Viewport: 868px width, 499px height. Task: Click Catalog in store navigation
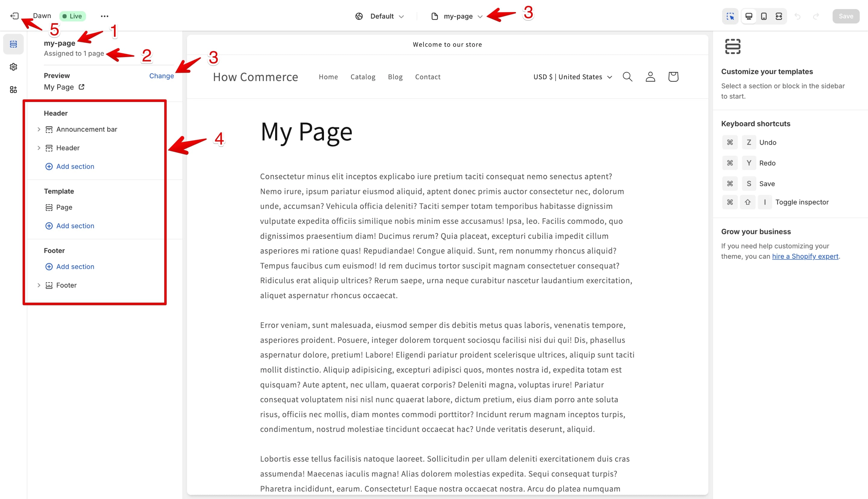[x=363, y=77]
